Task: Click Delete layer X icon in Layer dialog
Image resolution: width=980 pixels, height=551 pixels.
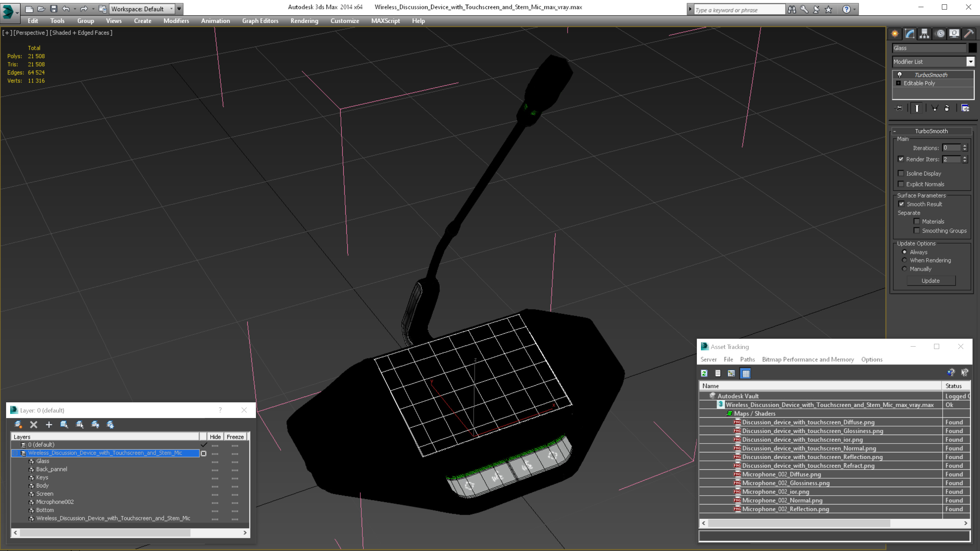Action: click(33, 424)
